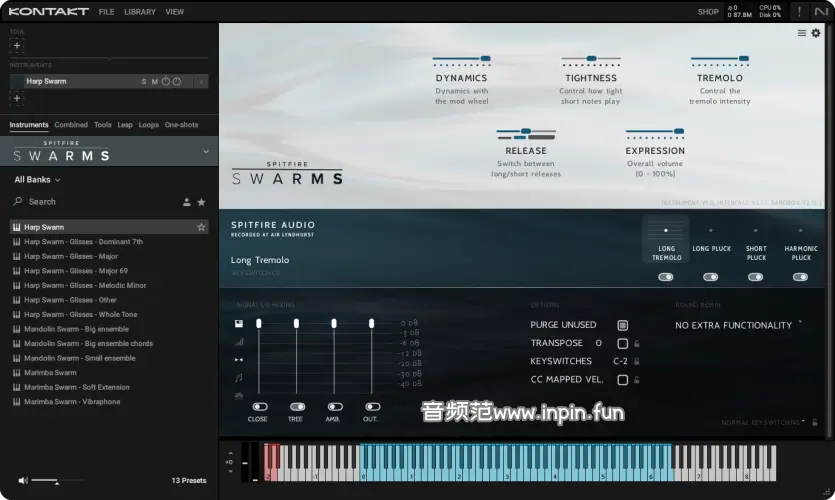The height and width of the screenshot is (500, 835).
Task: Select the stereo width icon in the mixer sidebar
Action: click(239, 360)
